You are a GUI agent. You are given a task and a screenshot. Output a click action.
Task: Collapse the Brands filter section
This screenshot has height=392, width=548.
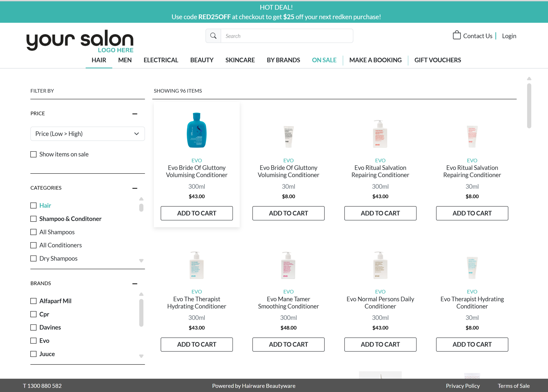pos(135,284)
